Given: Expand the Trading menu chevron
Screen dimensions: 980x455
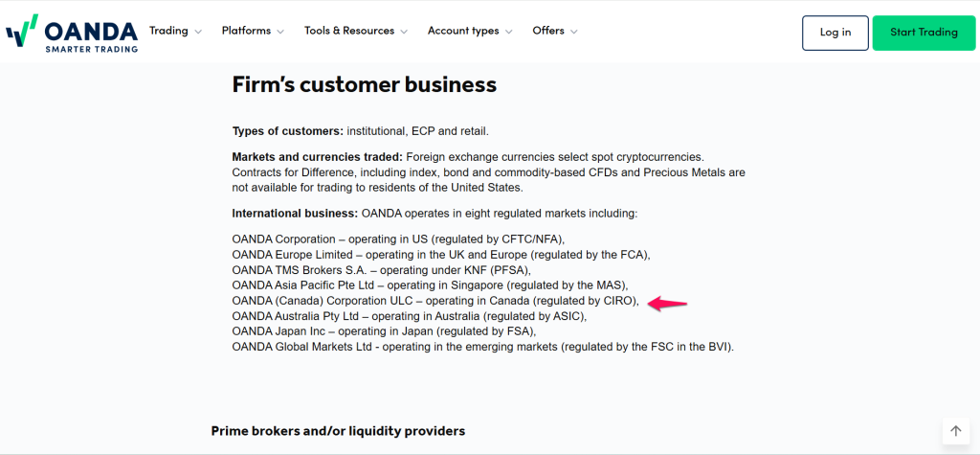Looking at the screenshot, I should (198, 32).
